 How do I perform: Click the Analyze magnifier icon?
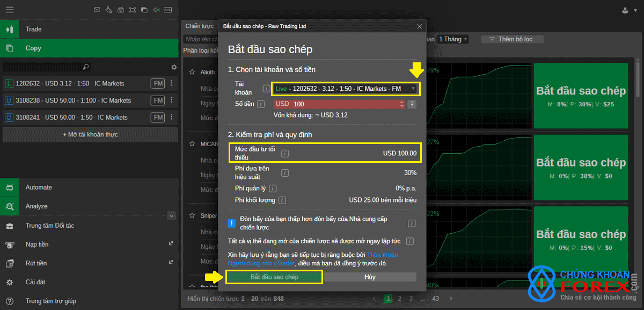pos(9,206)
